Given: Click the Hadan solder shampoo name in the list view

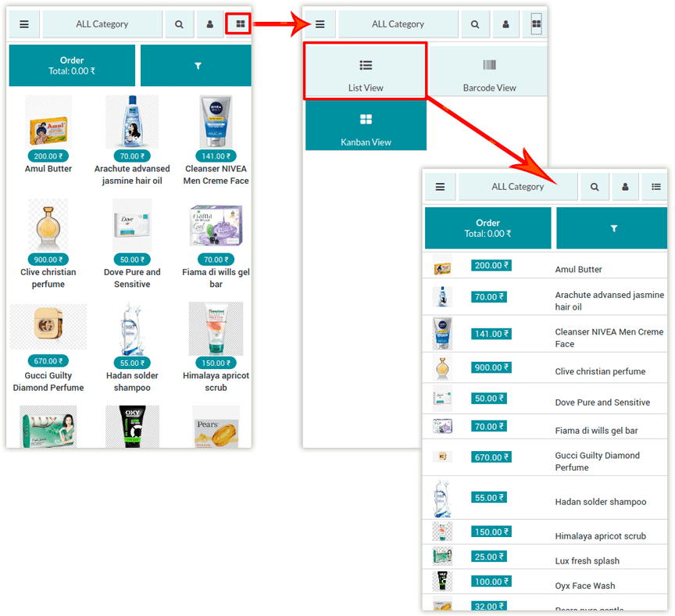Looking at the screenshot, I should [600, 502].
